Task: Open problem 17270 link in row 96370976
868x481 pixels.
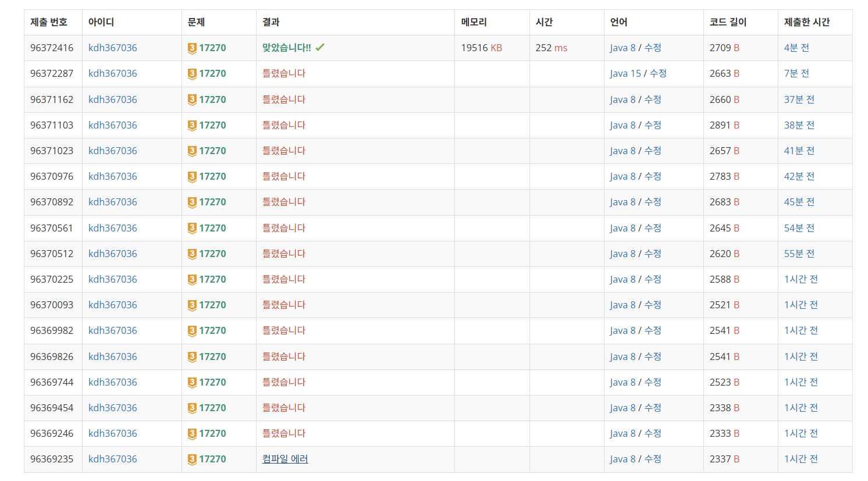Action: click(212, 176)
